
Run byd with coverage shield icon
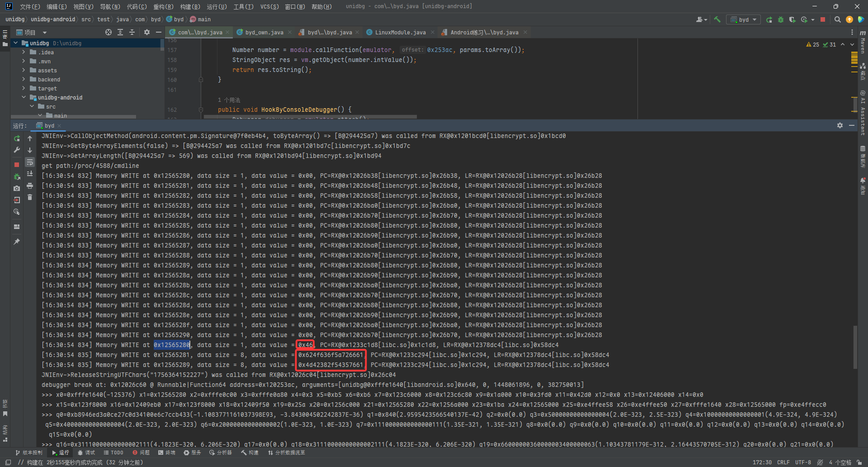(x=792, y=19)
